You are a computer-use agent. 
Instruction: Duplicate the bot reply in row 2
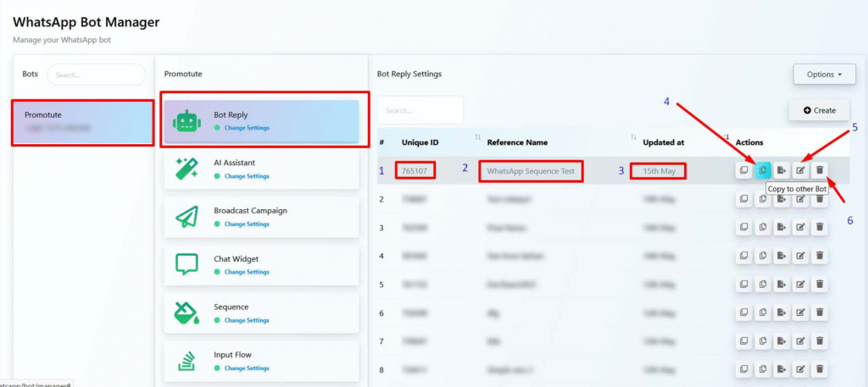point(743,199)
